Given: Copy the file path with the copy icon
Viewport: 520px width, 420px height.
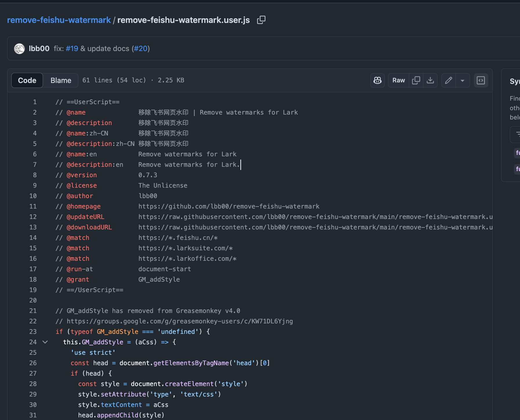Looking at the screenshot, I should [x=261, y=20].
